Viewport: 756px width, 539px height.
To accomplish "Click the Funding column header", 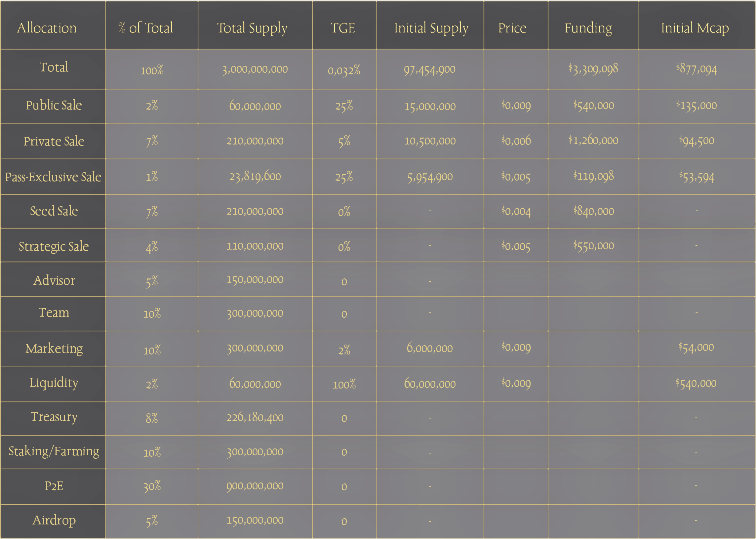I will coord(588,28).
